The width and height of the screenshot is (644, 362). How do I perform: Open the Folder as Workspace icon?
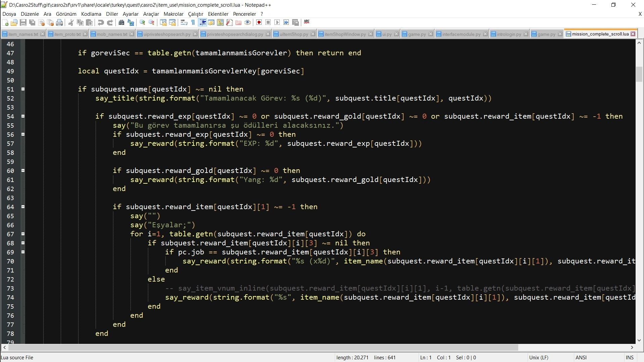[238, 22]
